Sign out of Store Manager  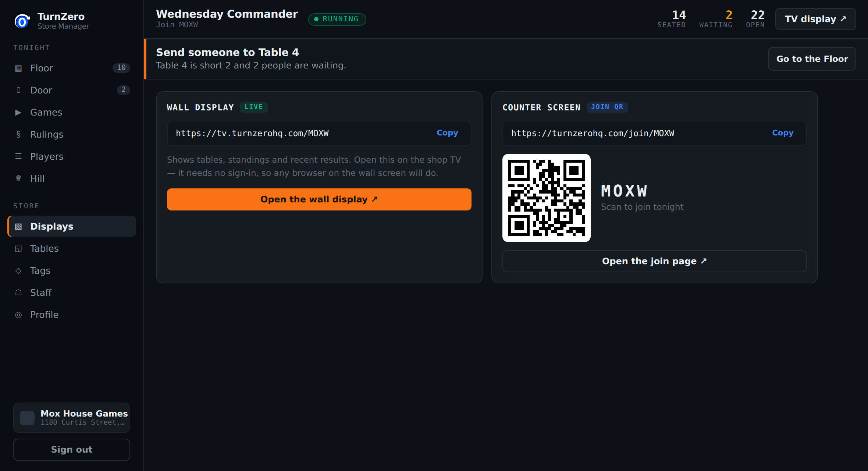coord(72,450)
